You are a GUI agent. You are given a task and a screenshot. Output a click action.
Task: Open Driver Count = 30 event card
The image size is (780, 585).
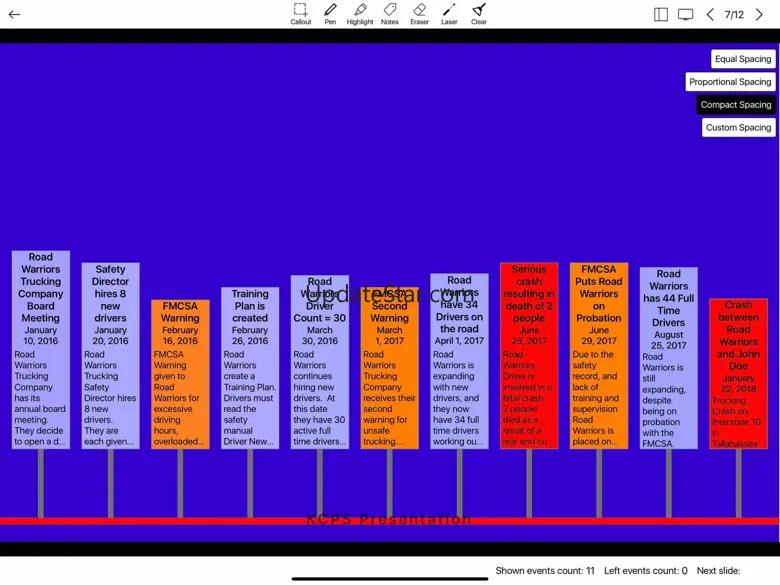319,362
